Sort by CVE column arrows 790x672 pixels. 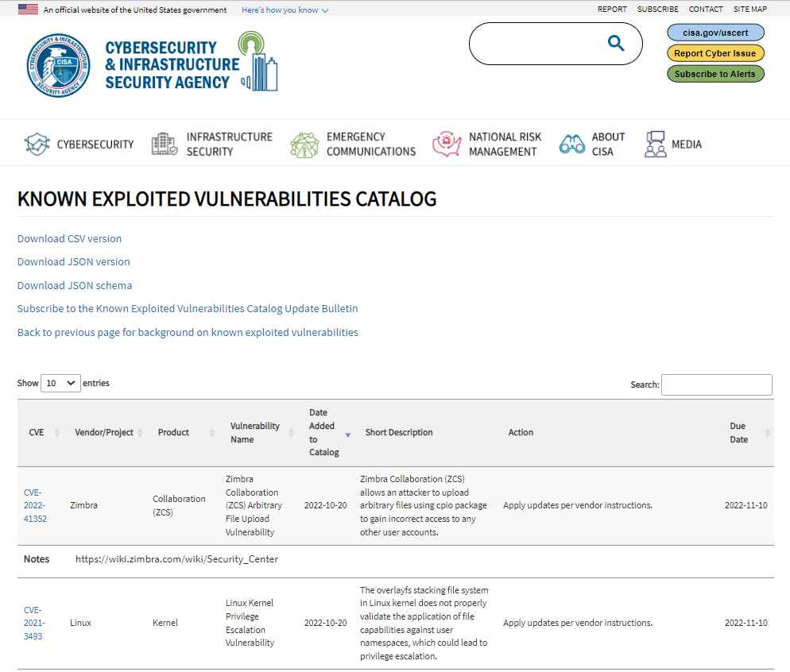click(x=57, y=432)
